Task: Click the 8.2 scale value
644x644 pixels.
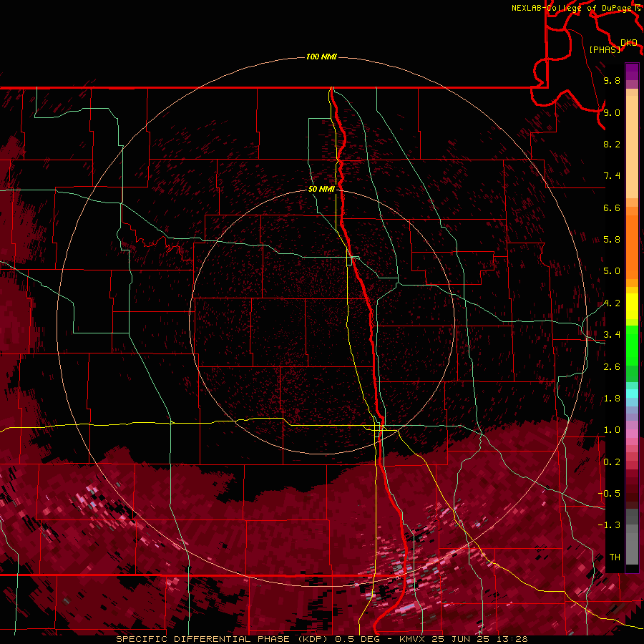Action: click(612, 144)
